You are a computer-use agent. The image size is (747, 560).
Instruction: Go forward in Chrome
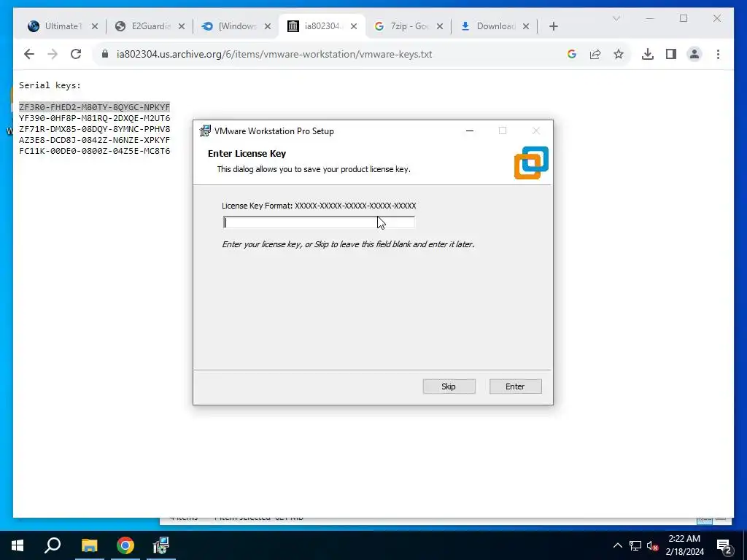[53, 54]
